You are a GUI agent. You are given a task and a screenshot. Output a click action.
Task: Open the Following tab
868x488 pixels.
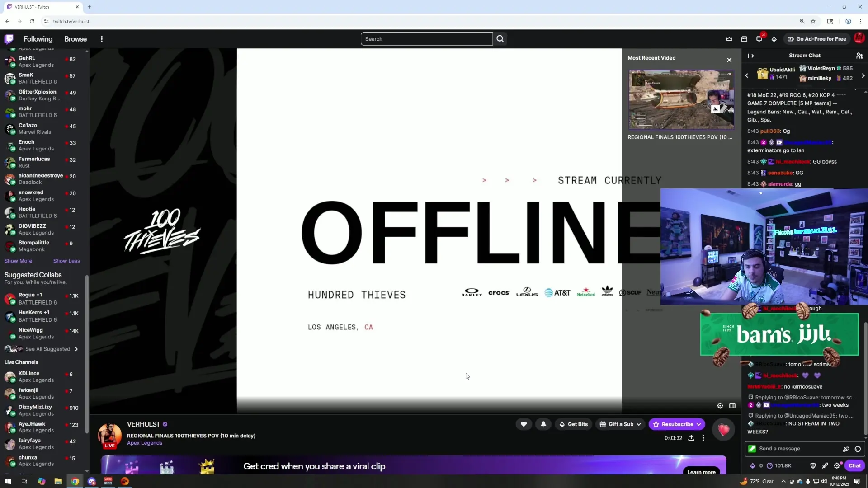pos(38,39)
